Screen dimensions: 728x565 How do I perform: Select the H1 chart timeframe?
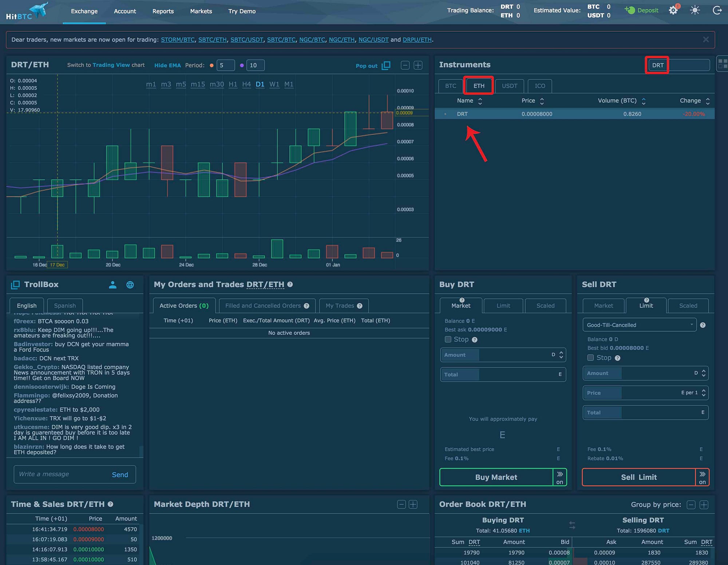pos(233,84)
